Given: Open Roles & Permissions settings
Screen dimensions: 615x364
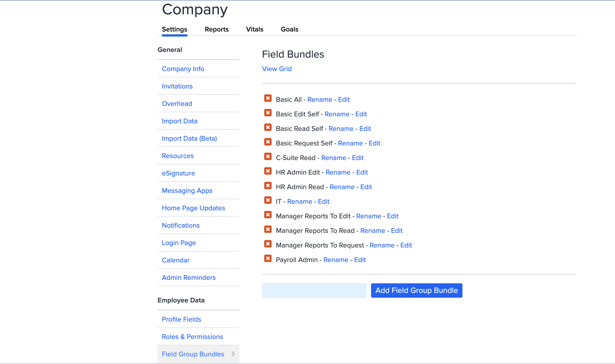Looking at the screenshot, I should click(x=192, y=337).
